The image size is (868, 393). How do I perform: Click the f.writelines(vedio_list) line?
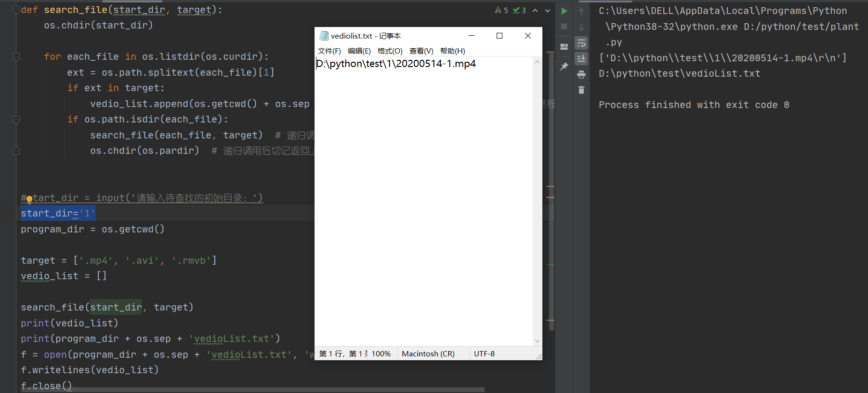[x=90, y=370]
